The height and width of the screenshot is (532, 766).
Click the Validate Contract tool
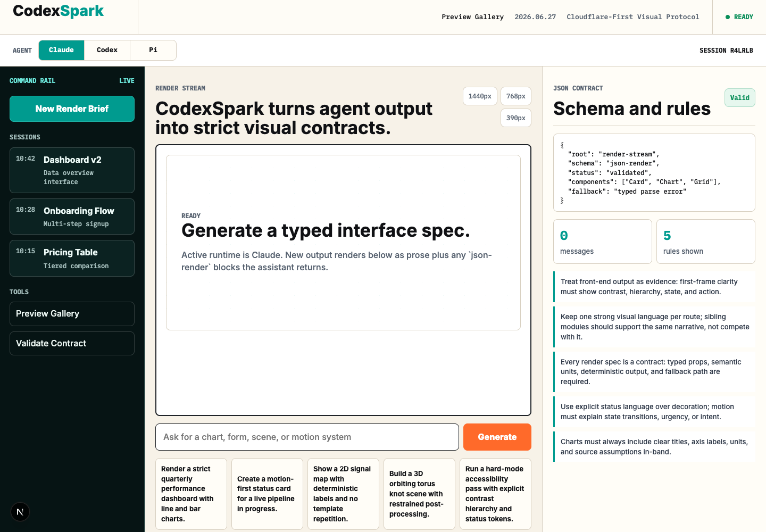72,344
